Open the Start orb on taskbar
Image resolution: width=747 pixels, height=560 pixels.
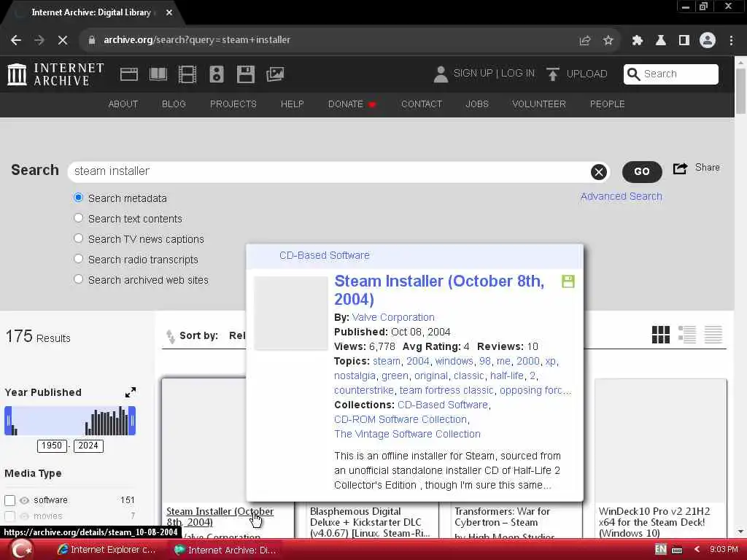pyautogui.click(x=21, y=550)
